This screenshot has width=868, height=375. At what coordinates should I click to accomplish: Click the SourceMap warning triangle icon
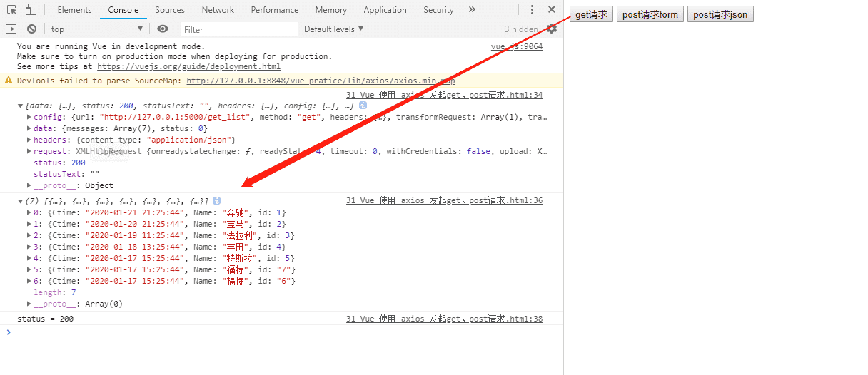coord(9,81)
